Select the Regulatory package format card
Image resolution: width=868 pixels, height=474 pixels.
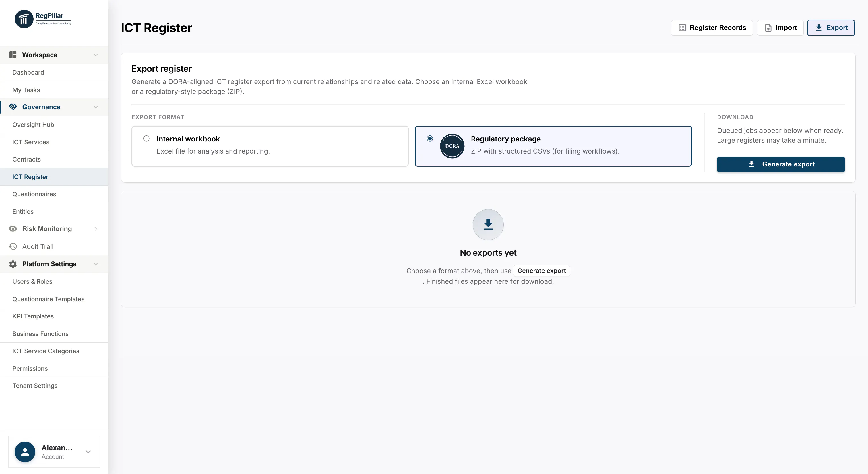(553, 146)
